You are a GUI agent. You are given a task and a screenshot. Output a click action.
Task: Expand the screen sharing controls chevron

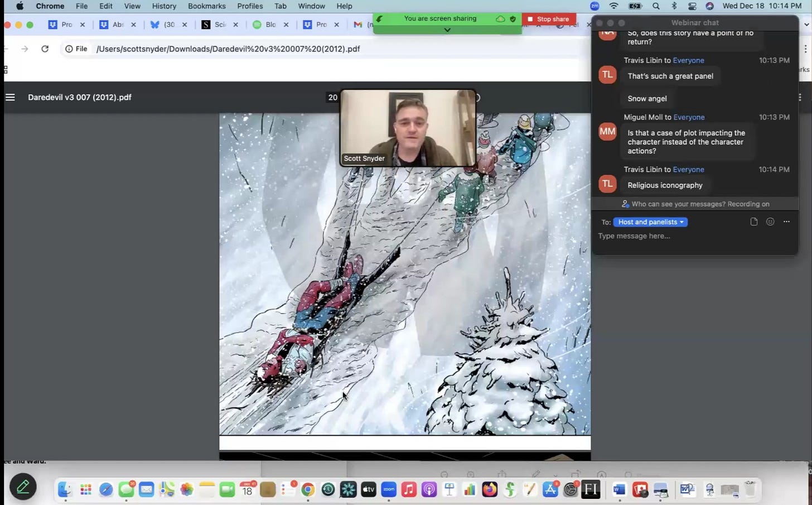pyautogui.click(x=447, y=30)
